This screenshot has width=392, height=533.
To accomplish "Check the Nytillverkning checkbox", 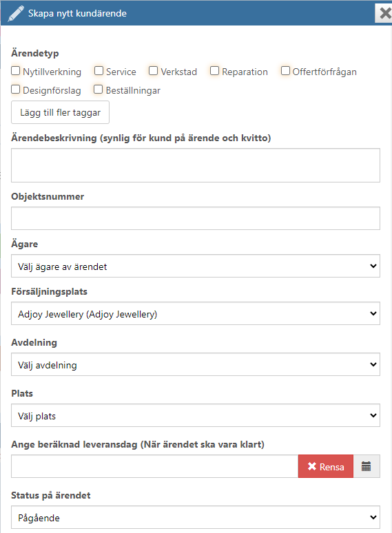I will coord(16,71).
